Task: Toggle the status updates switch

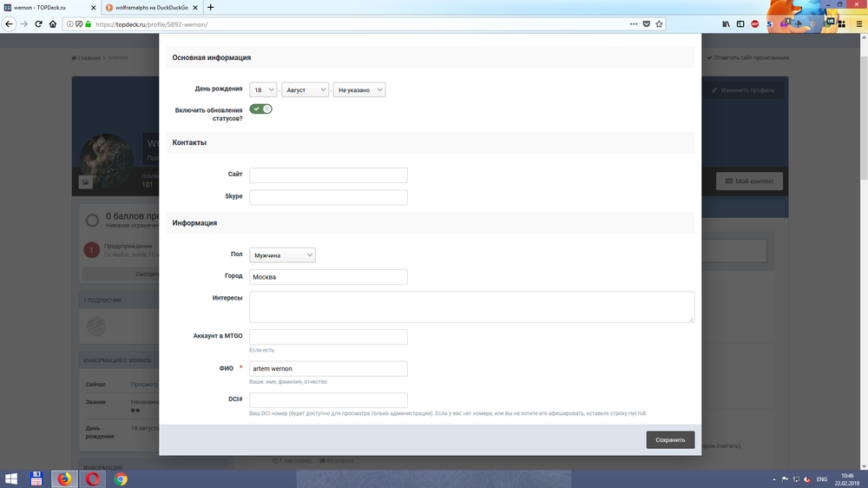Action: (x=260, y=109)
